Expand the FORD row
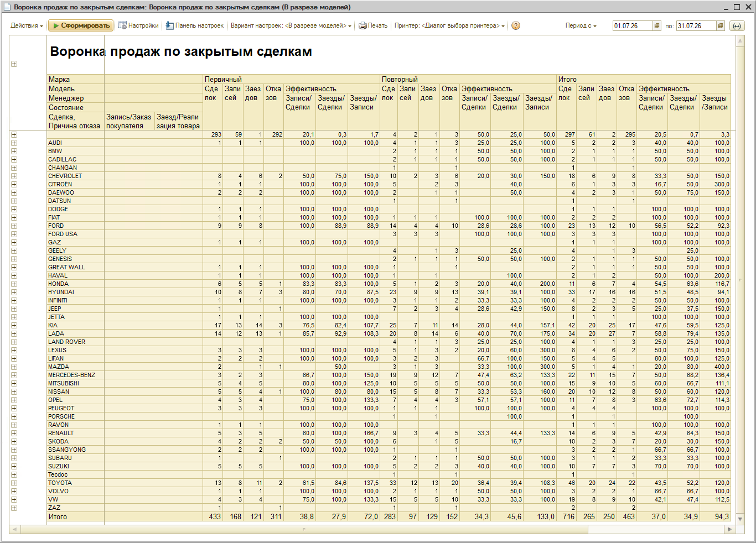Screen dimensions: 756x543 14,226
